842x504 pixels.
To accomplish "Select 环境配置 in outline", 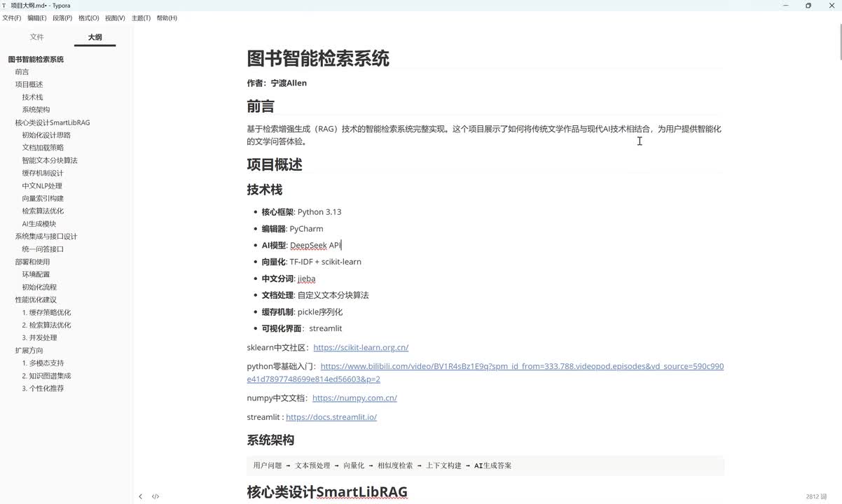I will (36, 274).
